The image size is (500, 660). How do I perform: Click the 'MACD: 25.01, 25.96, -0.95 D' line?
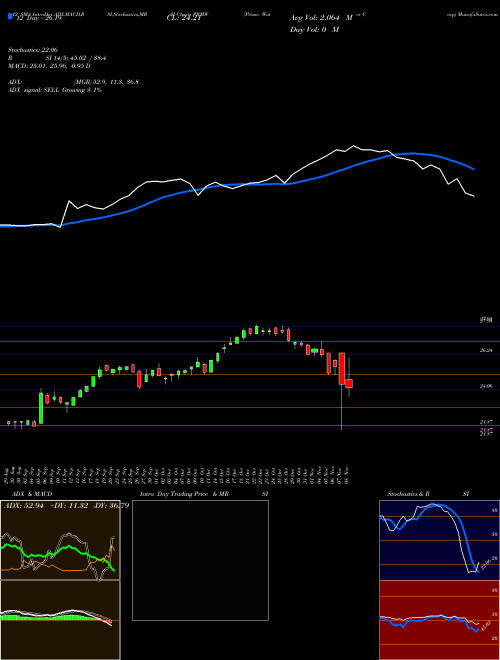tap(49, 66)
